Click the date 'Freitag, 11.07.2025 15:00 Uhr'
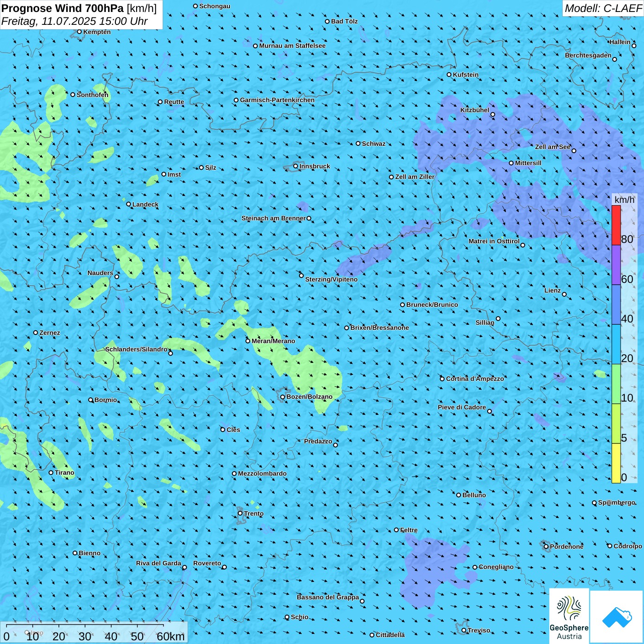This screenshot has height=644, width=644. tap(75, 21)
